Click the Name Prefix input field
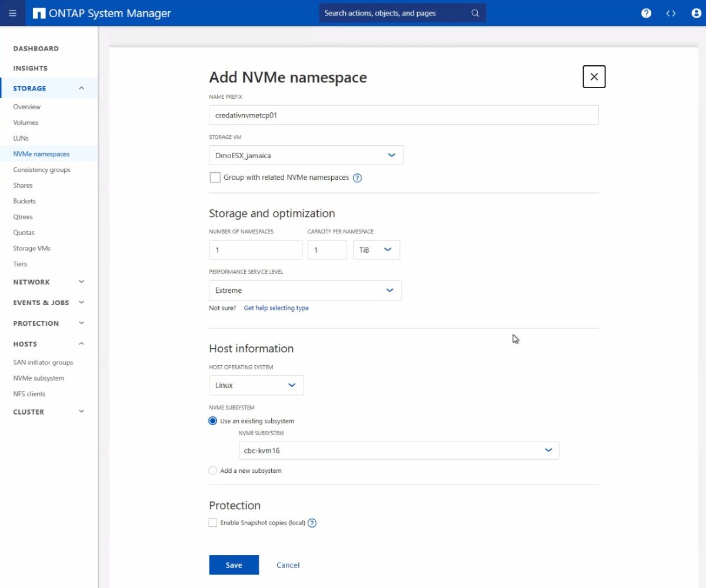Image resolution: width=706 pixels, height=588 pixels. point(404,115)
